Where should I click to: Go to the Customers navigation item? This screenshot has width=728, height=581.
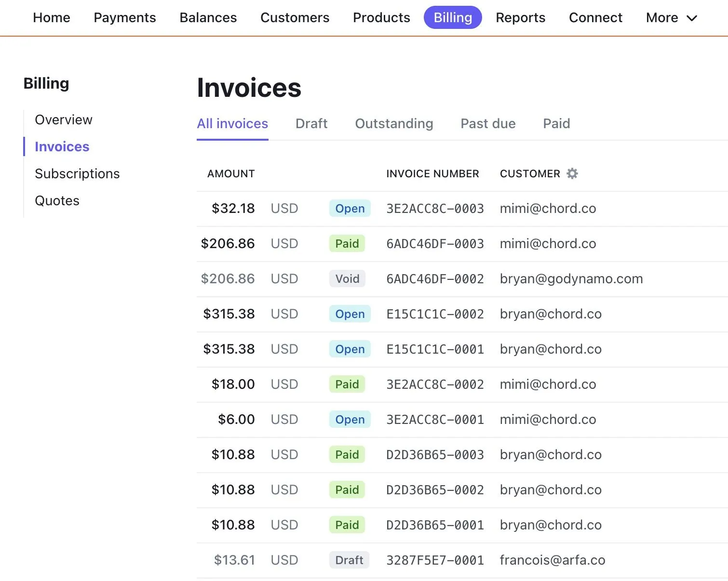295,18
